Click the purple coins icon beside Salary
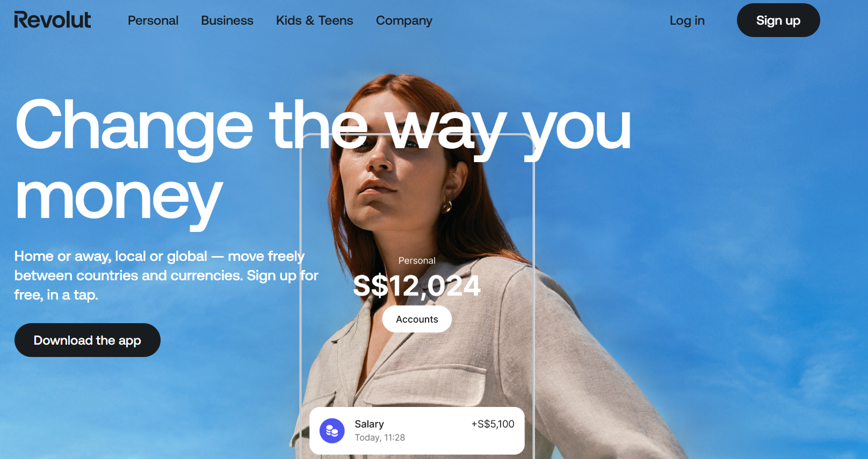The image size is (868, 459). point(332,431)
